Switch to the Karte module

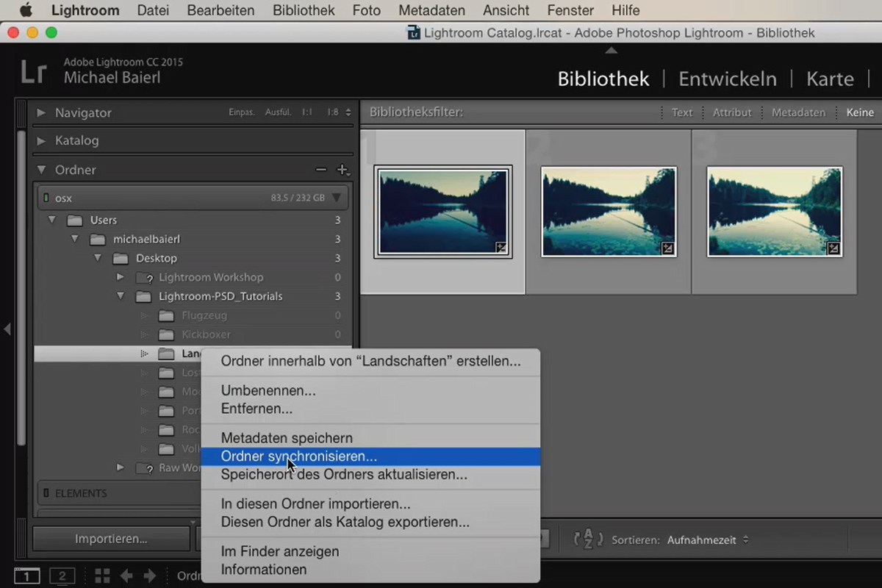click(830, 79)
